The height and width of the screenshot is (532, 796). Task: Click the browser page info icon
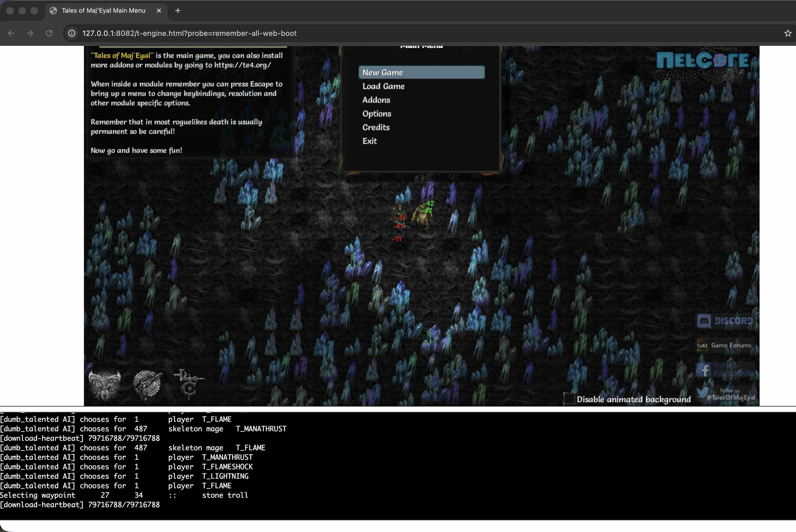(x=72, y=33)
